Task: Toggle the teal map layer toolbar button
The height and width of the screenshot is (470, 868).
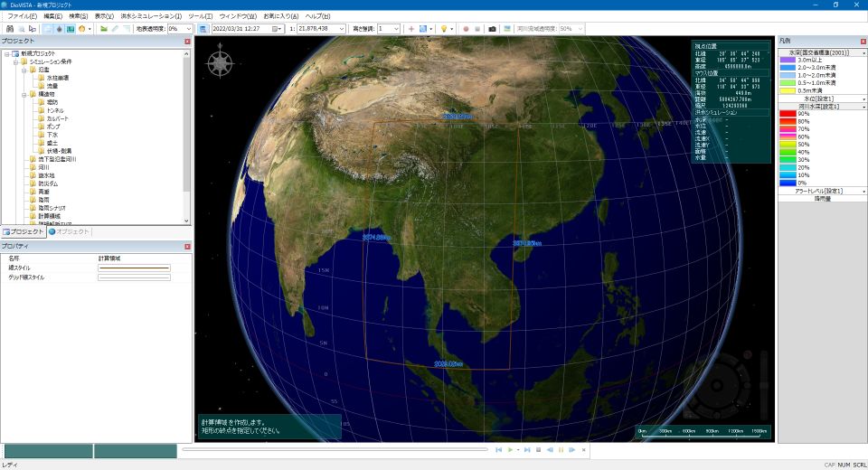Action: pos(71,29)
